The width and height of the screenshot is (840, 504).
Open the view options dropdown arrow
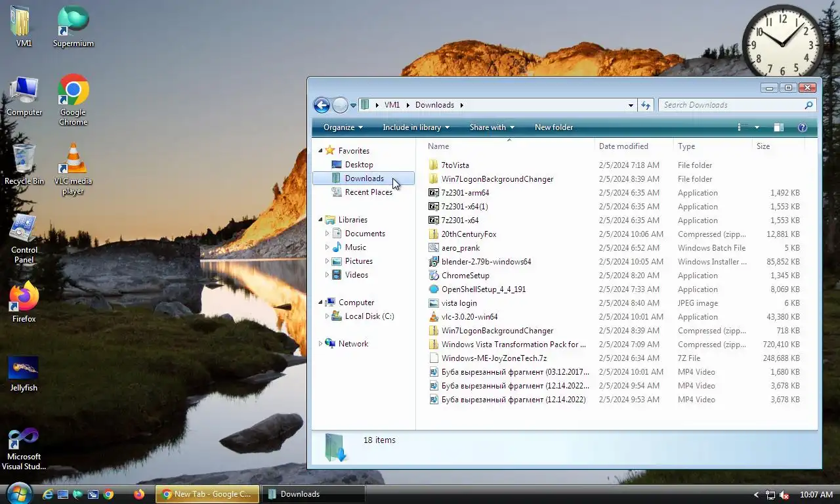757,127
